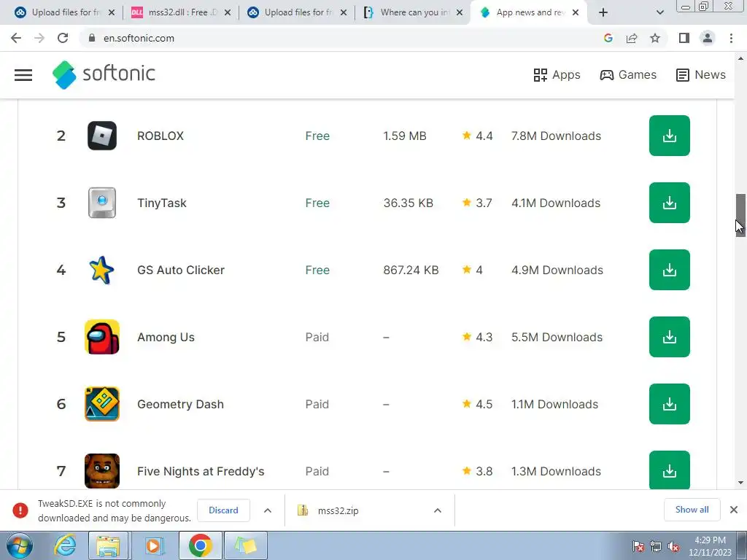
Task: Open the Windows Start menu
Action: click(x=19, y=545)
